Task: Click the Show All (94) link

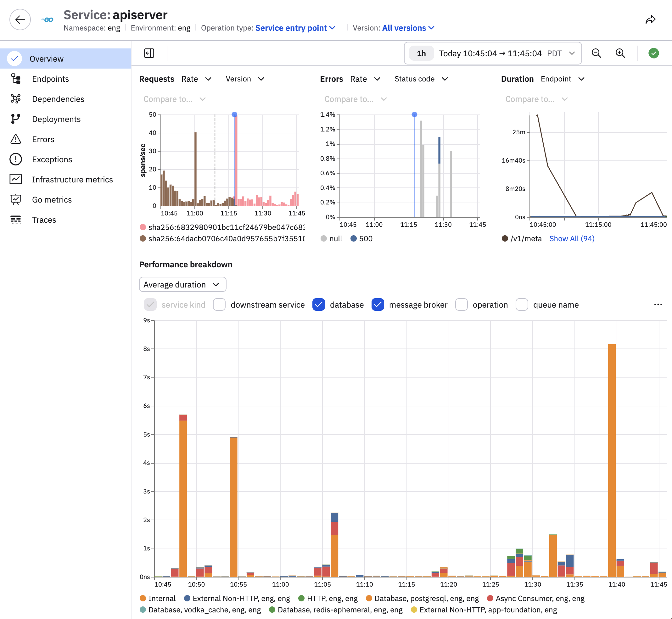Action: [572, 238]
